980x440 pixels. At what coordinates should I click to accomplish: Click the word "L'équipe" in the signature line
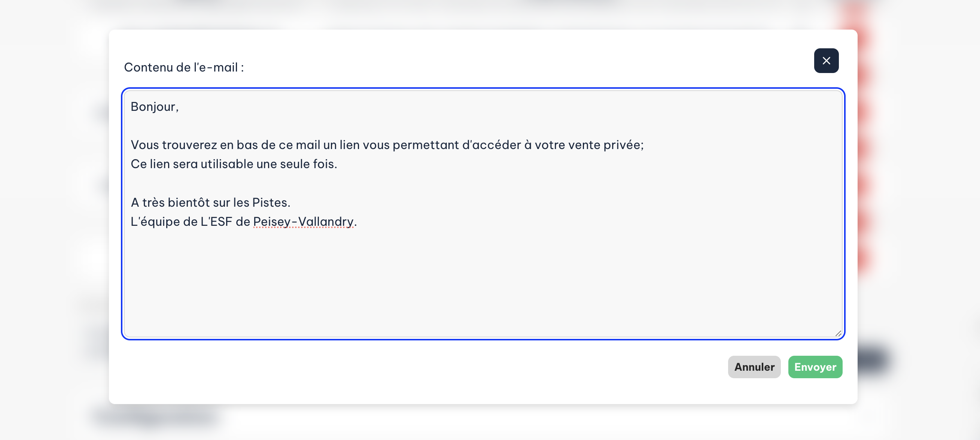coord(155,222)
